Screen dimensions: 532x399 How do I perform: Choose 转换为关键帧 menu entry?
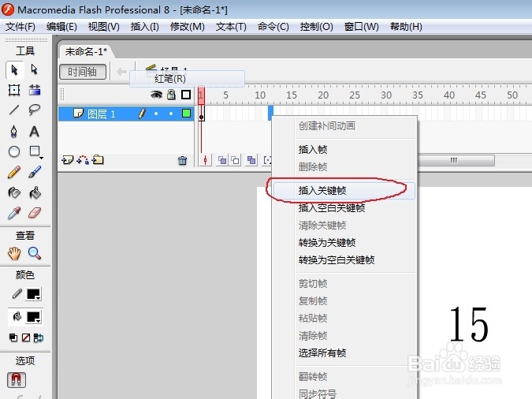coord(344,242)
